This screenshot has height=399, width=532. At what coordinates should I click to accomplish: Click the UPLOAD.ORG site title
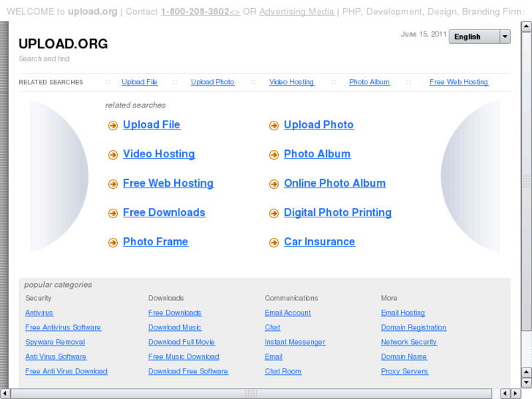coord(63,44)
